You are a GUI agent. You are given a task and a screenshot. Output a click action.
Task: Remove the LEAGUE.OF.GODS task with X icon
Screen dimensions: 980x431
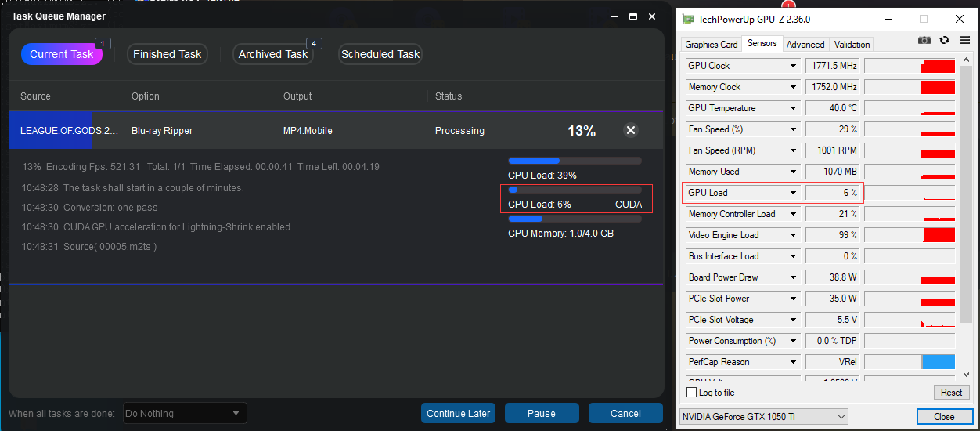tap(631, 130)
